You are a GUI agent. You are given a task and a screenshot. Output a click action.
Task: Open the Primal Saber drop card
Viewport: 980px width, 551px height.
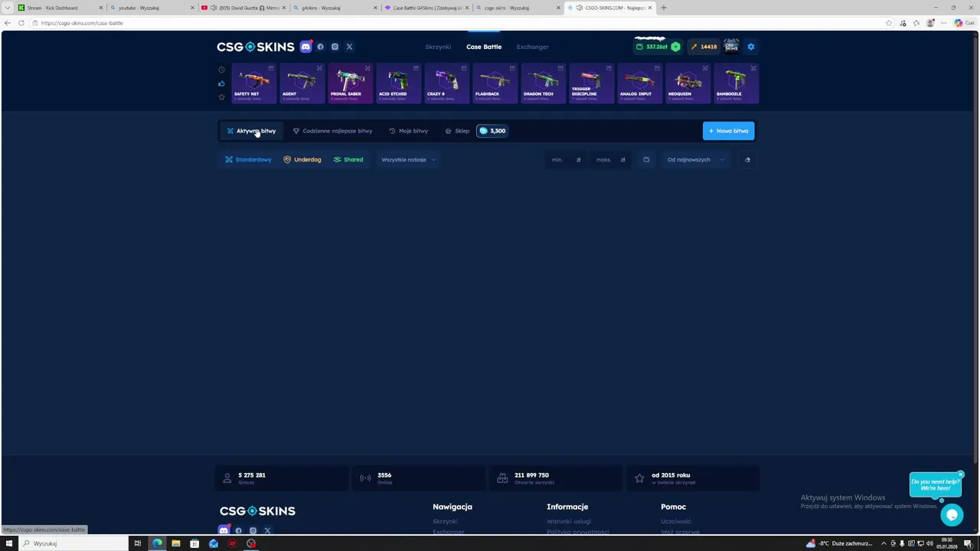(350, 83)
